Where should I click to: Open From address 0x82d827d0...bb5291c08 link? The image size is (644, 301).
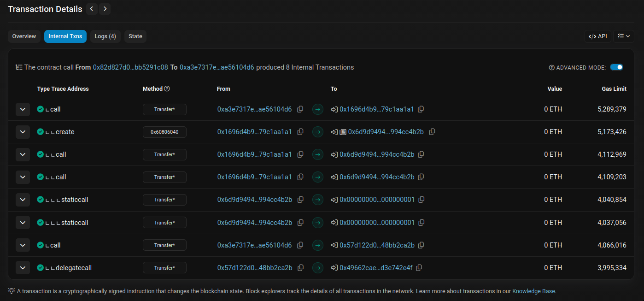pos(130,67)
